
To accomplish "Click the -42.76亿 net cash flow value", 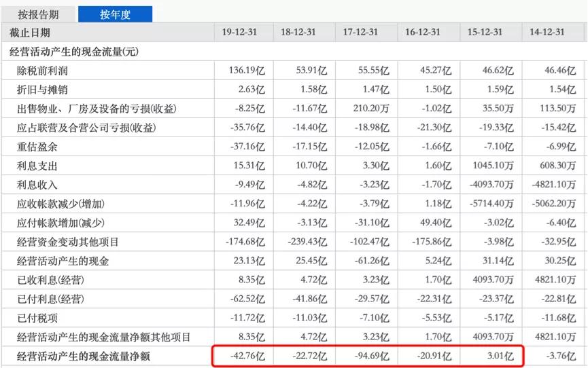I will coord(247,356).
